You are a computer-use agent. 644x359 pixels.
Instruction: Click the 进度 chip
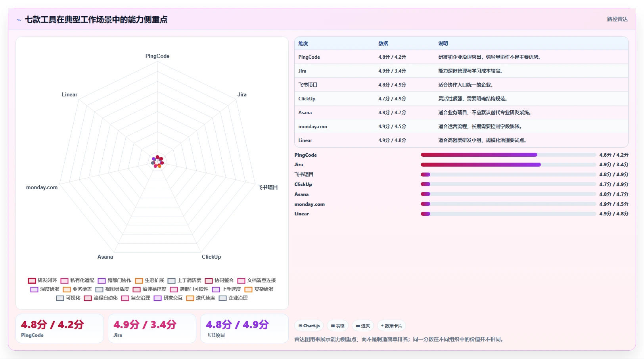(x=362, y=326)
